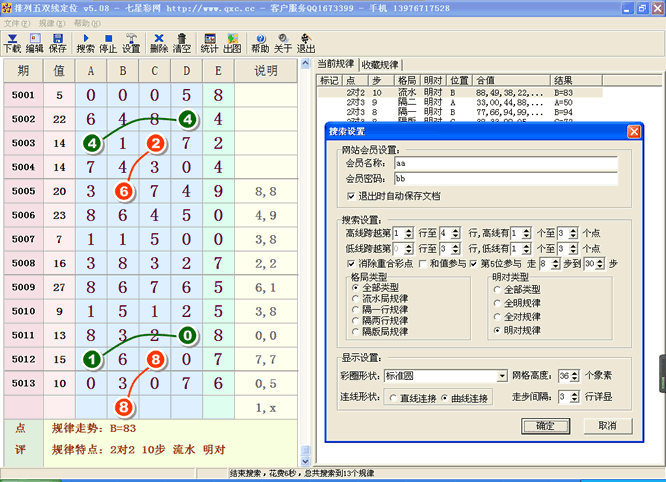Click the application icon in title bar
The width and height of the screenshot is (666, 482).
pyautogui.click(x=6, y=8)
